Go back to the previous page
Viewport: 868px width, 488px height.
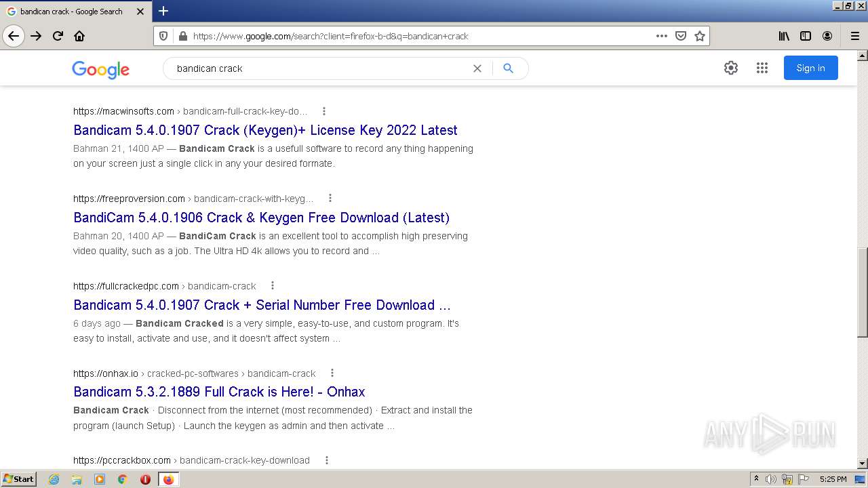click(14, 36)
